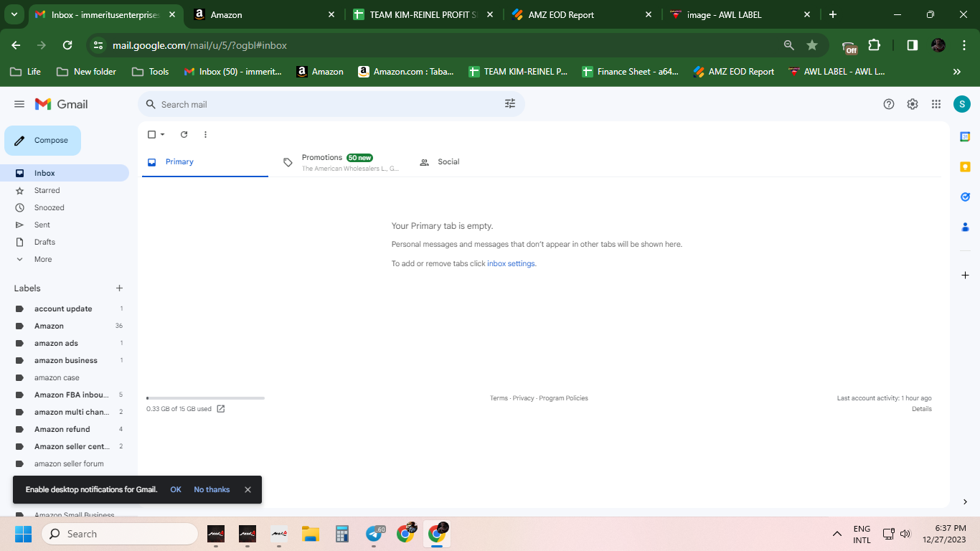
Task: Open the Privacy link
Action: [523, 398]
